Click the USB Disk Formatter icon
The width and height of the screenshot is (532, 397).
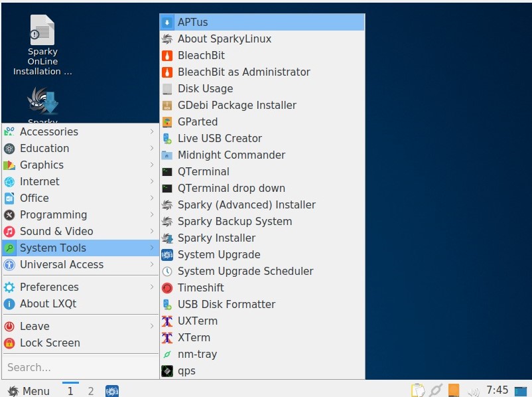(167, 305)
